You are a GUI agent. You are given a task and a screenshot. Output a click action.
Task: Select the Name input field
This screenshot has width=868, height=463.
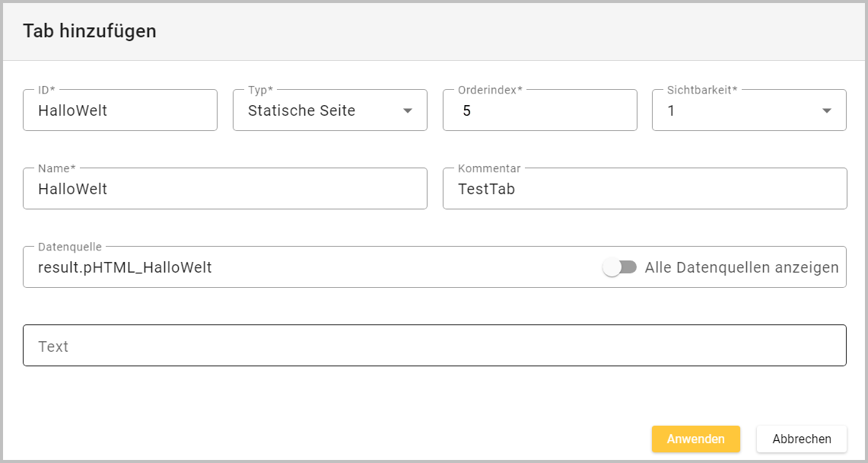point(224,189)
